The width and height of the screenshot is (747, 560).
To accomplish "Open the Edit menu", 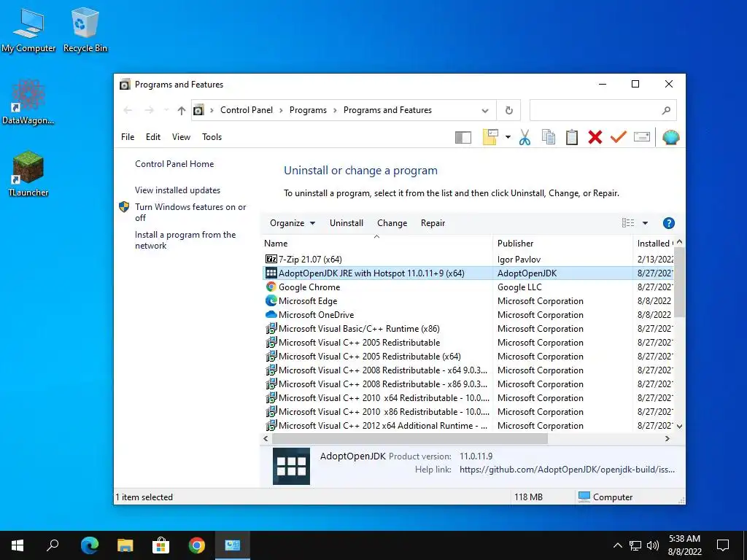I will 153,137.
